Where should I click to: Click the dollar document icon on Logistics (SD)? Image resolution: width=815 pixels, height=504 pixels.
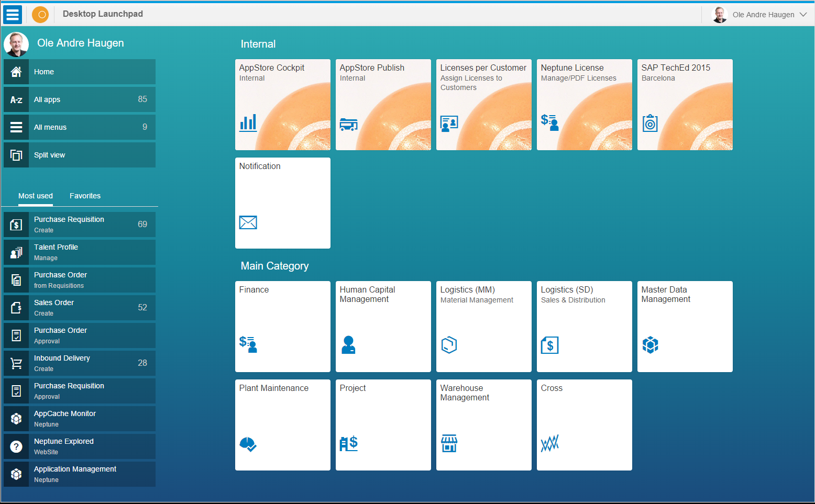tap(550, 345)
